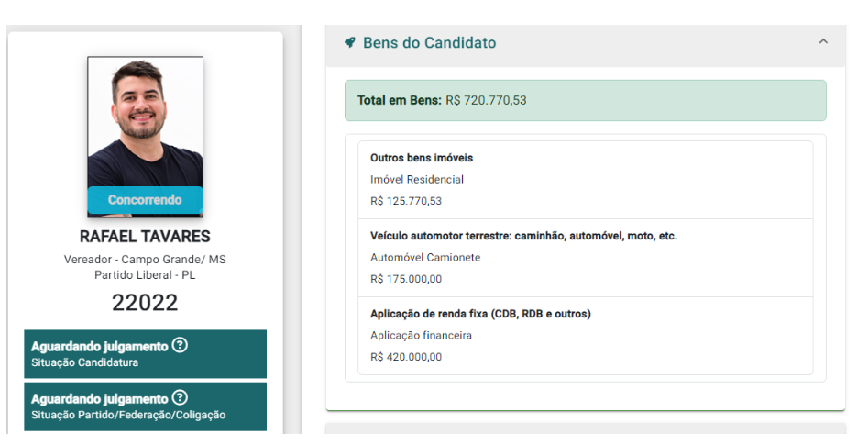Viewport: 868px width, 445px height.
Task: Select the Situação Candidatura status box
Action: [145, 354]
